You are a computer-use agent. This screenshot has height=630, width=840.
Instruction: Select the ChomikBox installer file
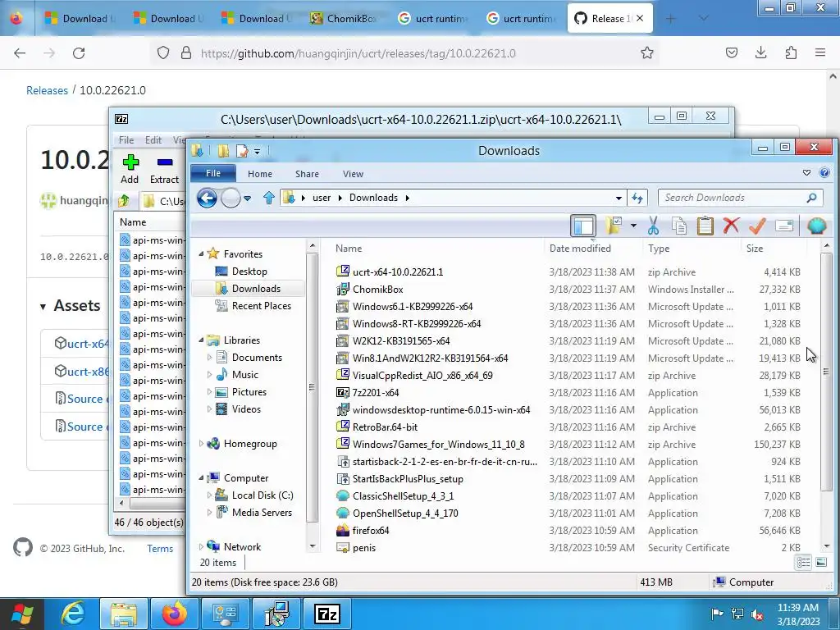[377, 290]
